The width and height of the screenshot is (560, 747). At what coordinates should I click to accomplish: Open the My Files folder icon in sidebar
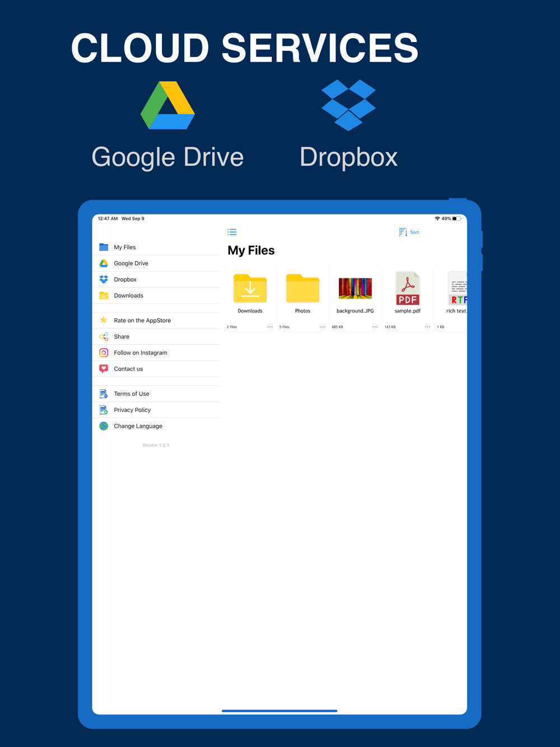(104, 247)
